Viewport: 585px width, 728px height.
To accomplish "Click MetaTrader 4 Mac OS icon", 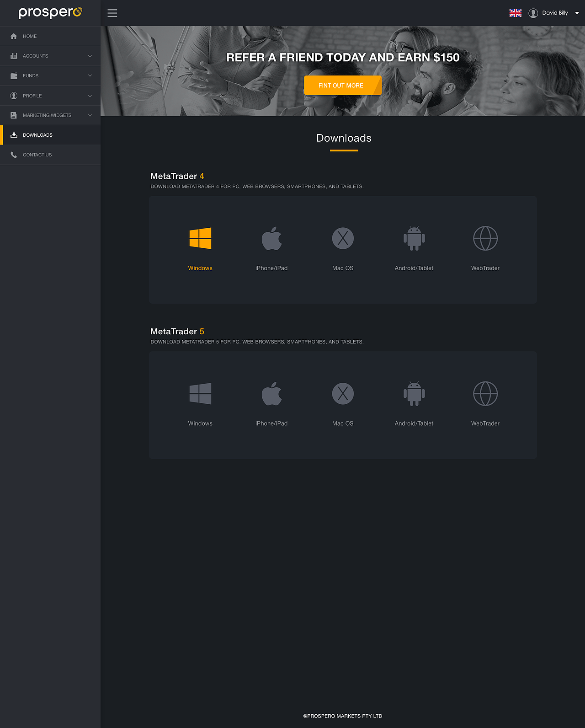I will (x=343, y=238).
